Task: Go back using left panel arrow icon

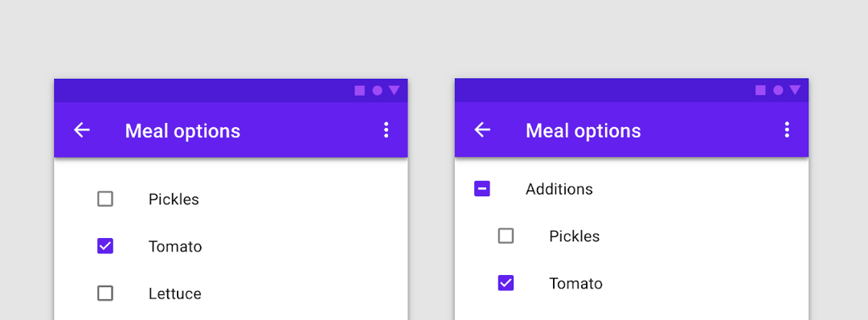Action: [x=82, y=130]
